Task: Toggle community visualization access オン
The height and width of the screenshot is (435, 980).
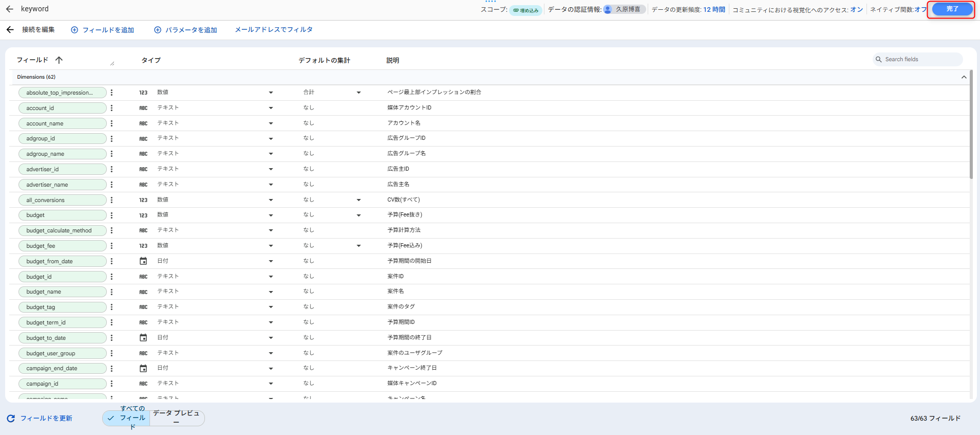Action: click(x=856, y=9)
